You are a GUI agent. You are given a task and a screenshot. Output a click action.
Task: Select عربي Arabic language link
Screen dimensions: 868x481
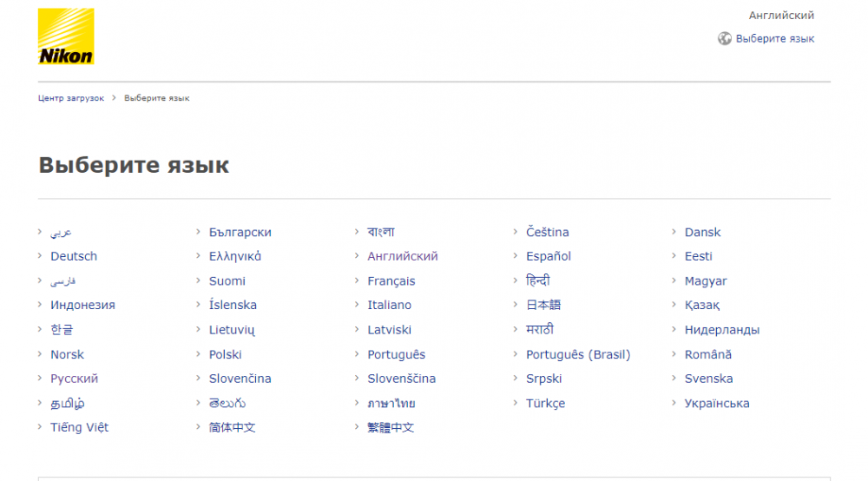61,233
